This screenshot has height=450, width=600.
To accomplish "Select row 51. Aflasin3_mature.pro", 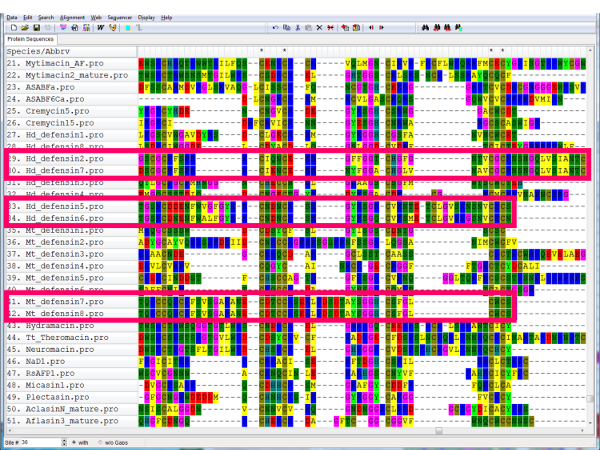I will 71,421.
